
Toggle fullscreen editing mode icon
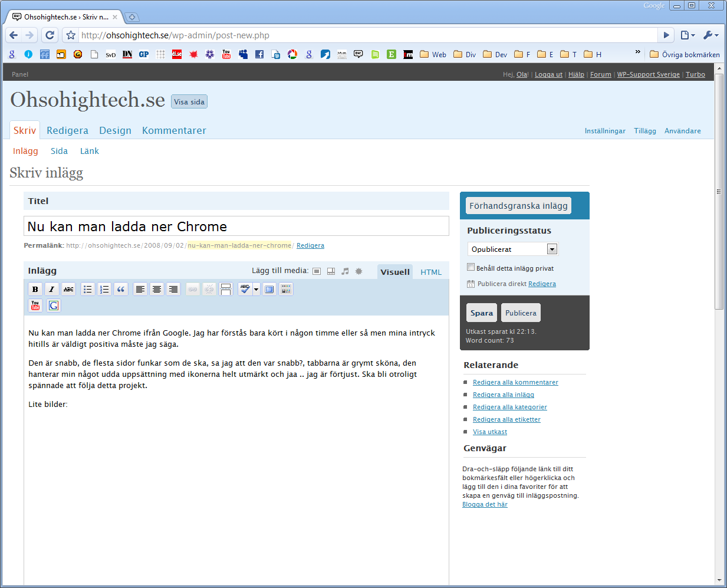pyautogui.click(x=269, y=289)
